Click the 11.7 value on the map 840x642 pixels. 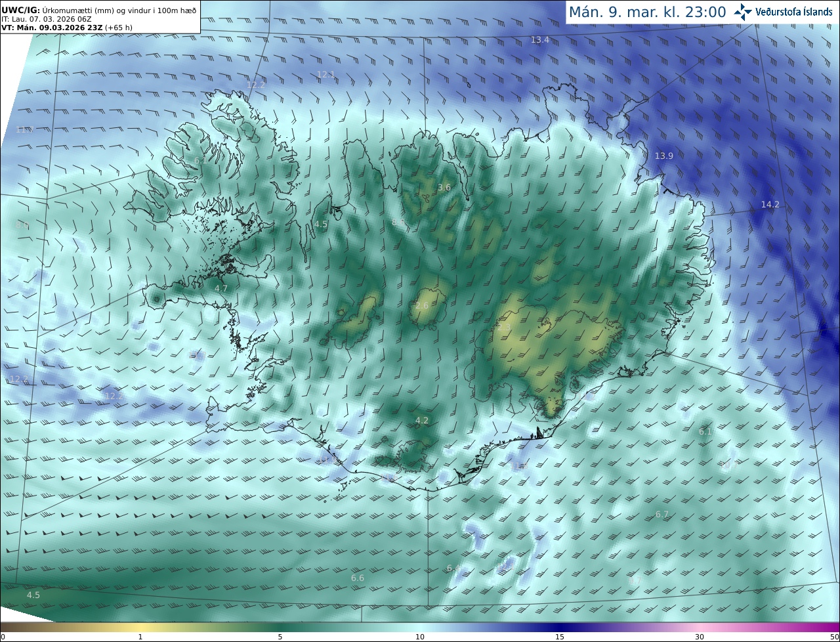pyautogui.click(x=24, y=130)
